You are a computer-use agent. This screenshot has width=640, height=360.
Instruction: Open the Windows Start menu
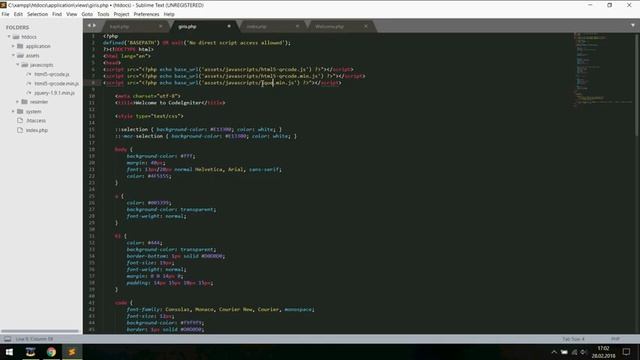9,352
